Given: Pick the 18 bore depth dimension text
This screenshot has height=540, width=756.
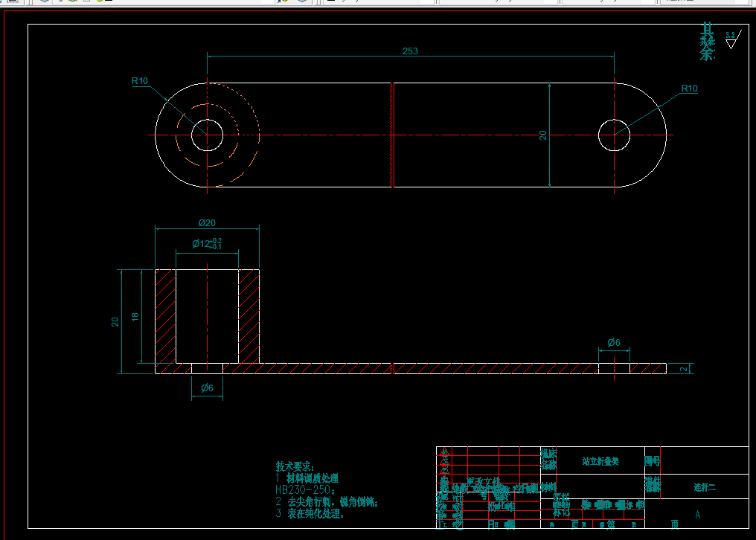Looking at the screenshot, I should pyautogui.click(x=135, y=317).
